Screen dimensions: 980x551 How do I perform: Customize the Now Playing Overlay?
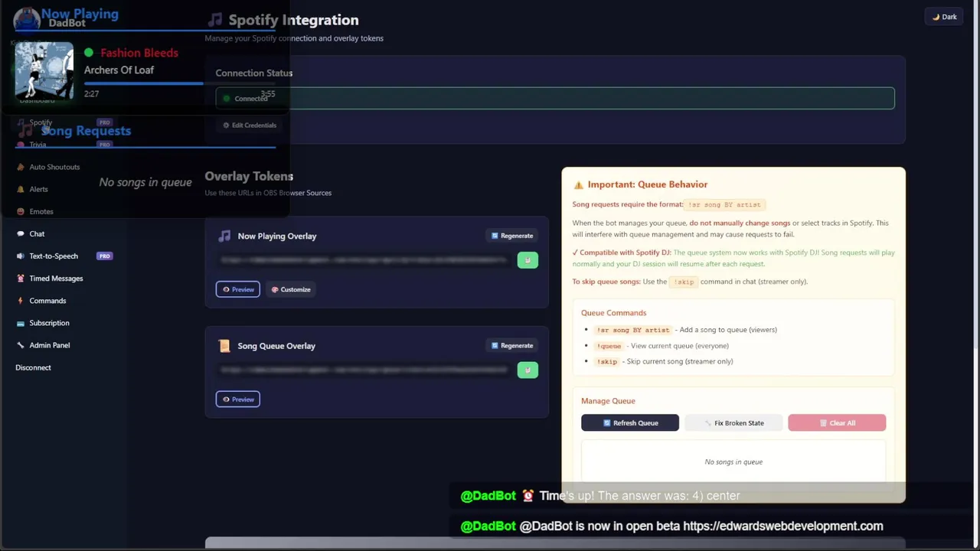[x=291, y=289]
